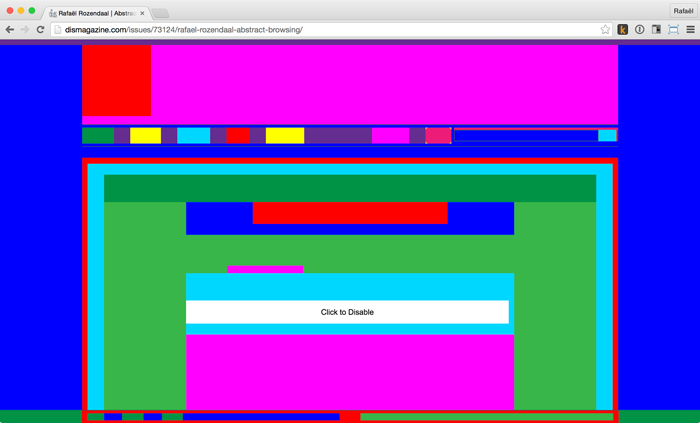Screen dimensions: 700x423
Task: Click the circled info extension icon
Action: pos(639,30)
